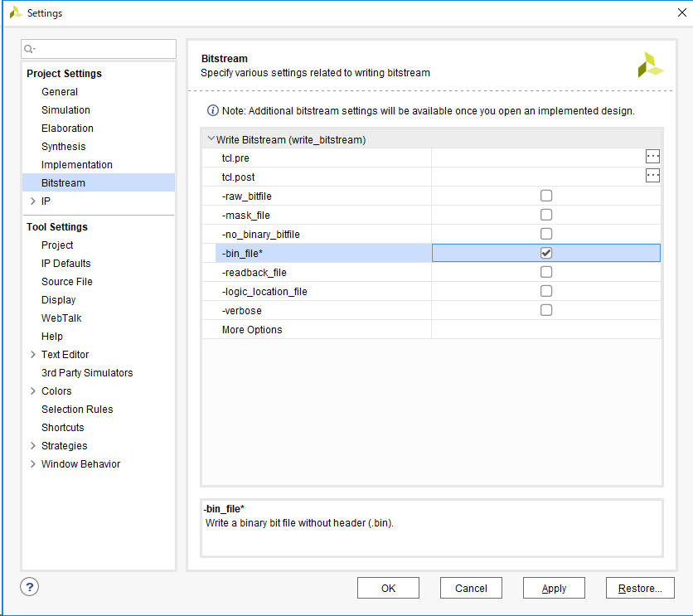The height and width of the screenshot is (616, 693).
Task: Click the settings search field
Action: 104,50
